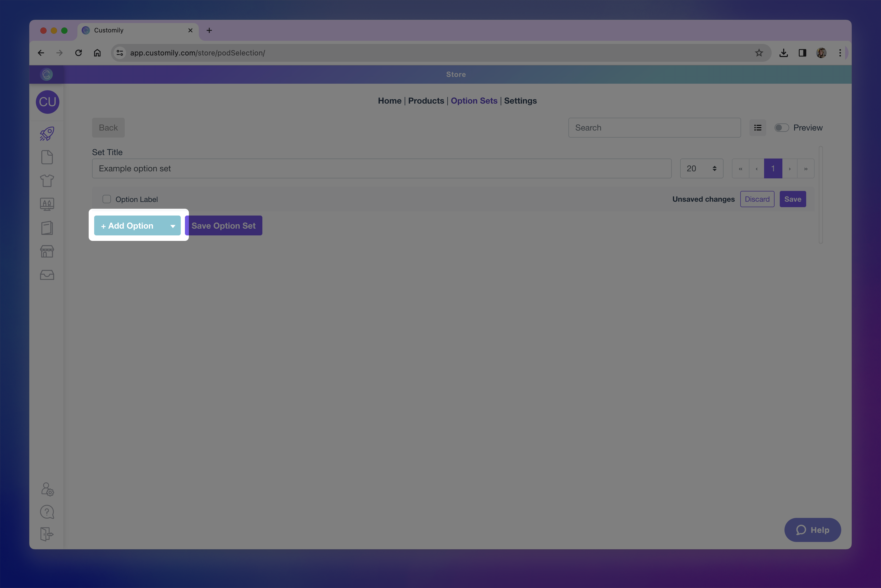Viewport: 881px width, 588px height.
Task: Toggle the list view icon beside search
Action: pyautogui.click(x=758, y=127)
